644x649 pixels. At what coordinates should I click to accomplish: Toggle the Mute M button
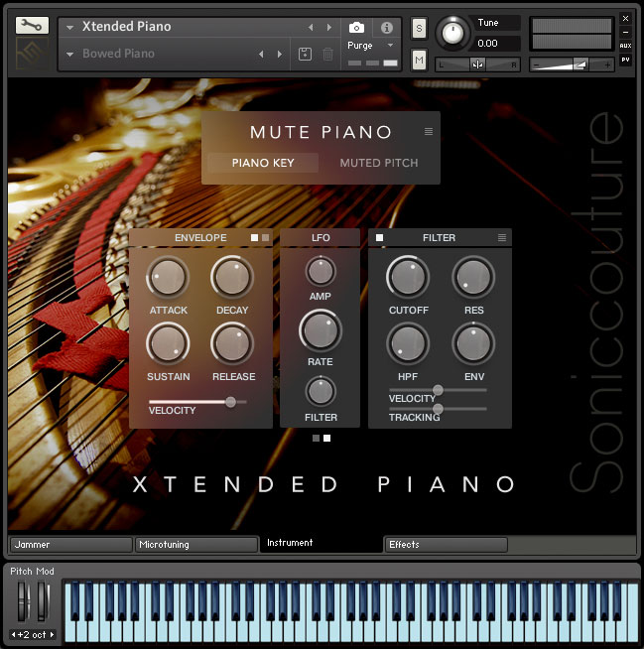pos(419,61)
